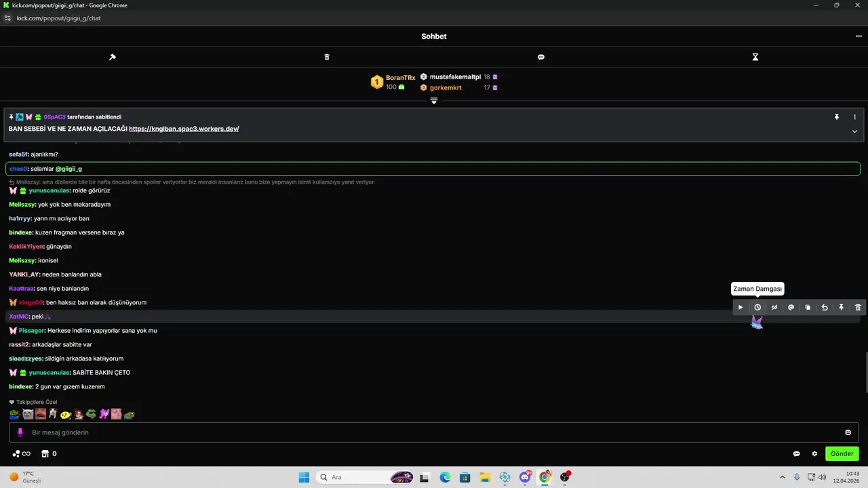Click the Gönder send button
Image resolution: width=868 pixels, height=488 pixels.
pyautogui.click(x=842, y=453)
